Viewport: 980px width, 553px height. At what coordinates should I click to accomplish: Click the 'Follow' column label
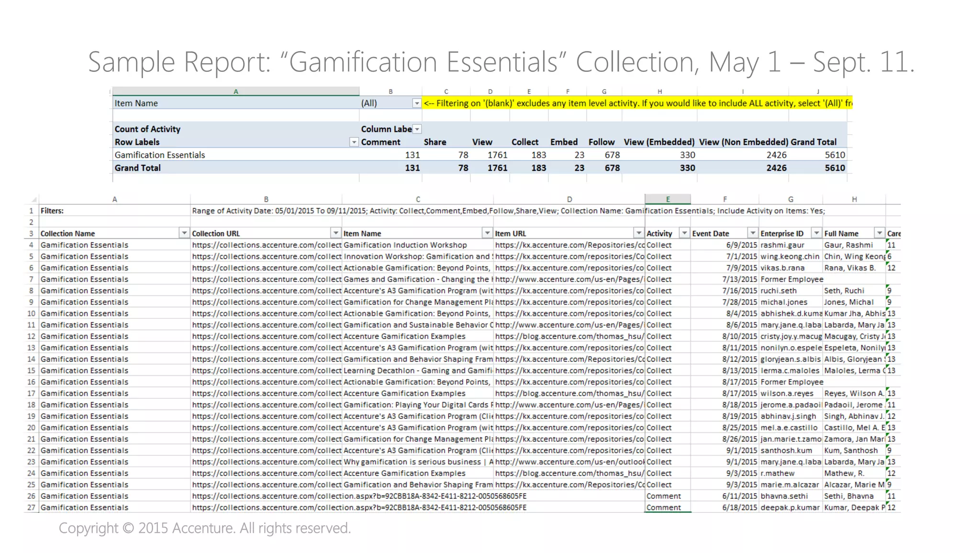pyautogui.click(x=601, y=142)
